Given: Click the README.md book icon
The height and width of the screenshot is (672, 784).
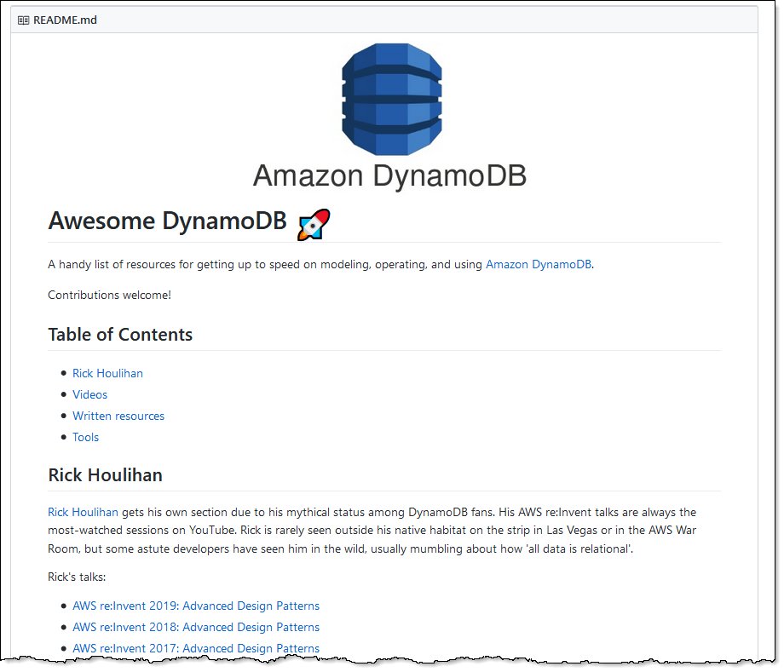Looking at the screenshot, I should (23, 20).
